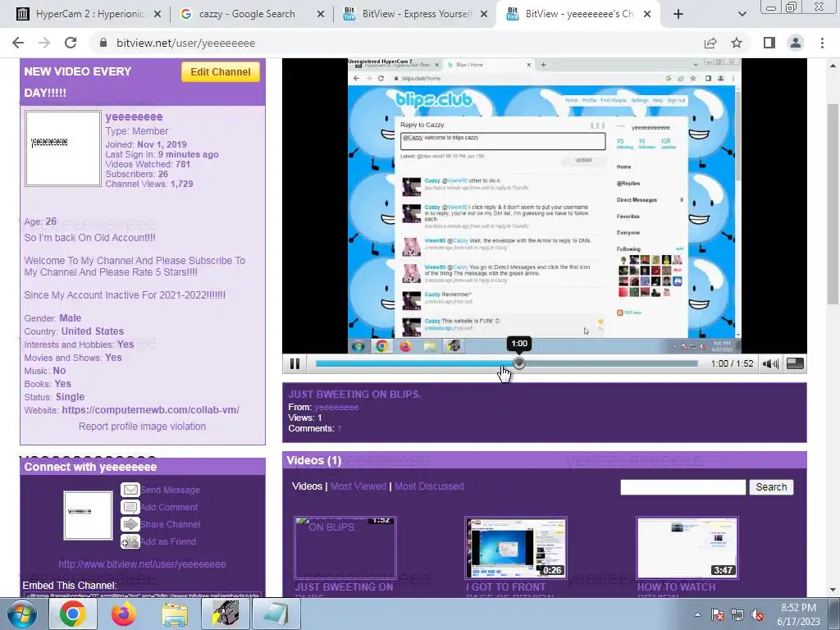Click the browser forward arrow

(x=44, y=43)
